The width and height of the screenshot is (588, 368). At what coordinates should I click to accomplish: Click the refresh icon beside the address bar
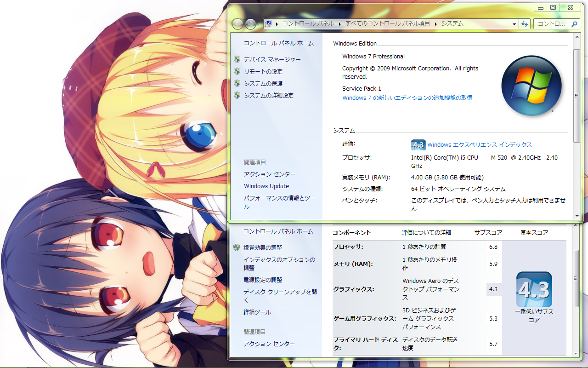(x=525, y=24)
